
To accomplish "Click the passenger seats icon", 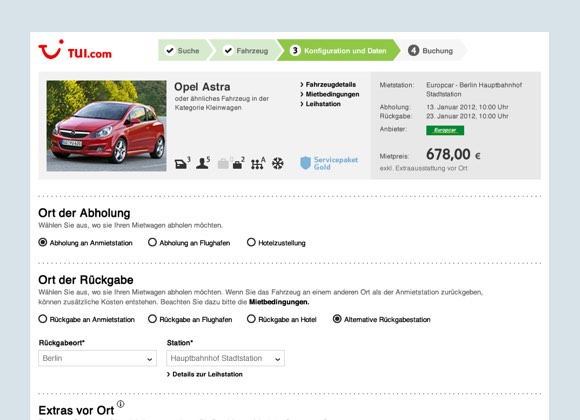I will pos(203,163).
